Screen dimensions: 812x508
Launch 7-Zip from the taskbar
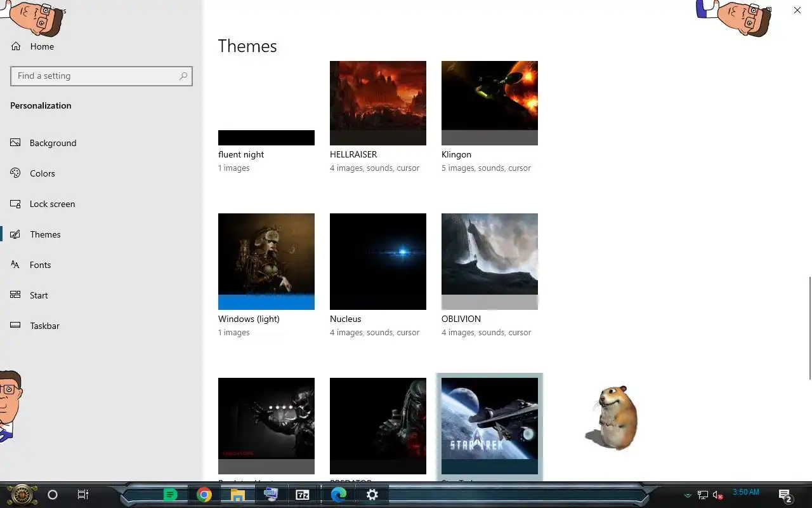pos(303,495)
